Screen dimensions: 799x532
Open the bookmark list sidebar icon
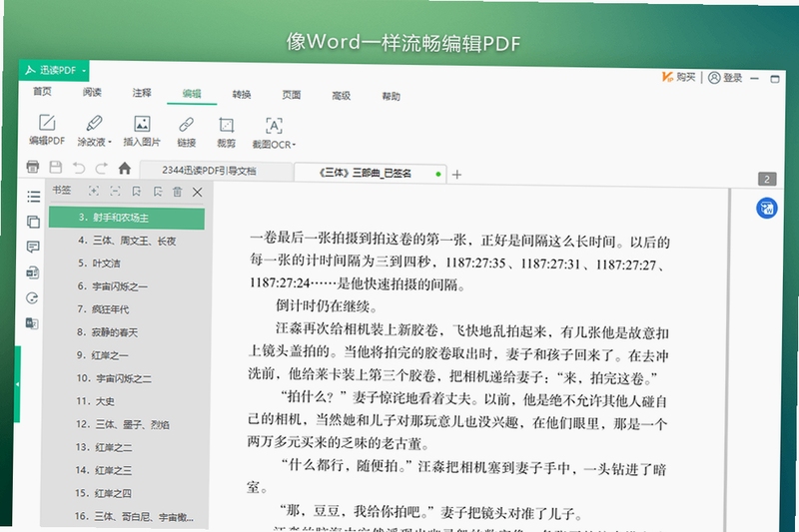pyautogui.click(x=34, y=196)
